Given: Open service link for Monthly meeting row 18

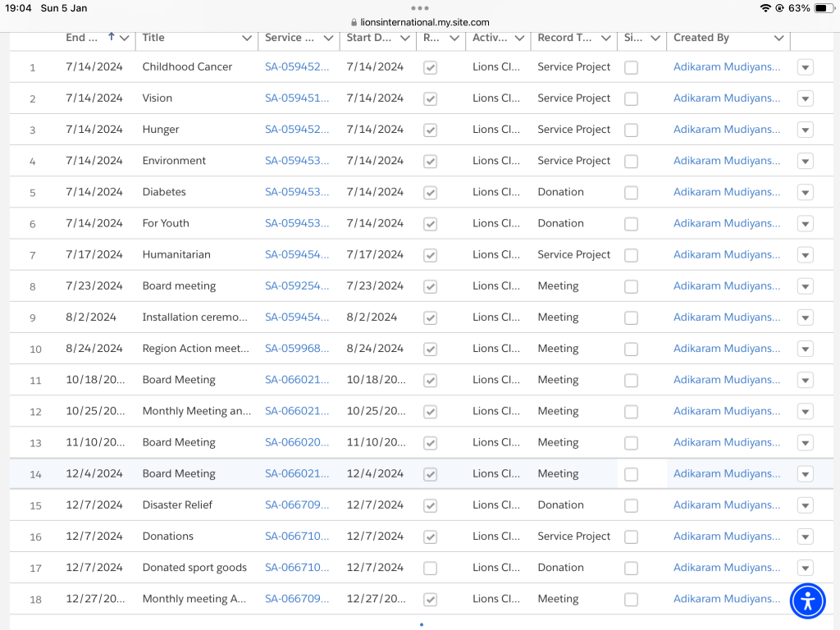Looking at the screenshot, I should pyautogui.click(x=297, y=598).
